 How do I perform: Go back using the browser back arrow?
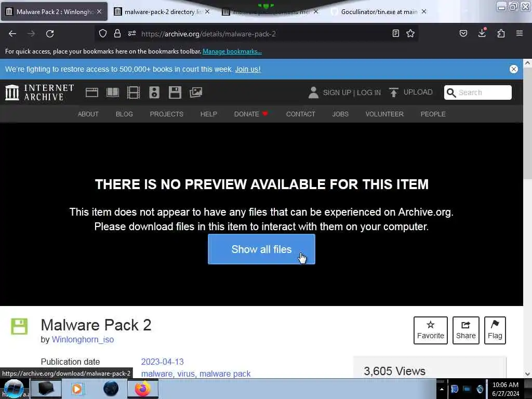click(x=12, y=34)
